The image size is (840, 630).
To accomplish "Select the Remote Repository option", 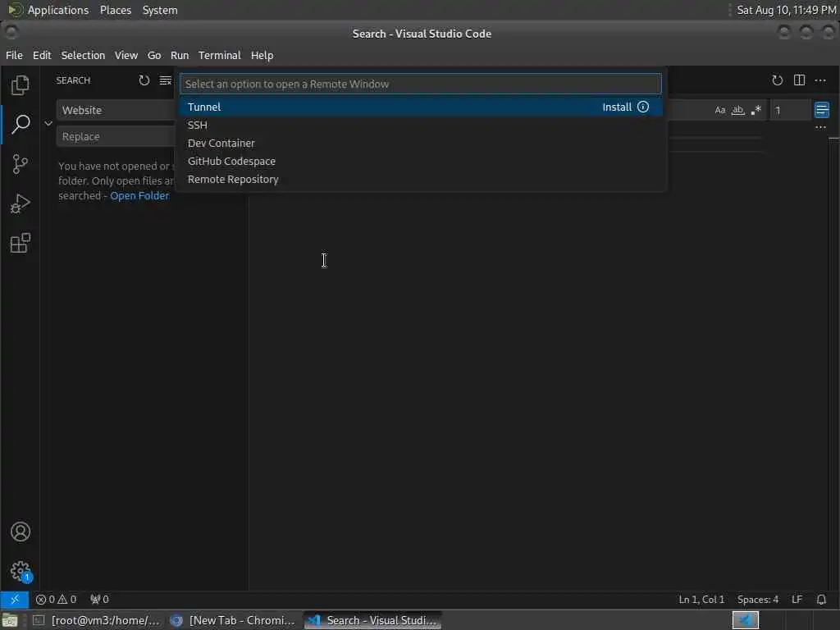I will [421, 180].
